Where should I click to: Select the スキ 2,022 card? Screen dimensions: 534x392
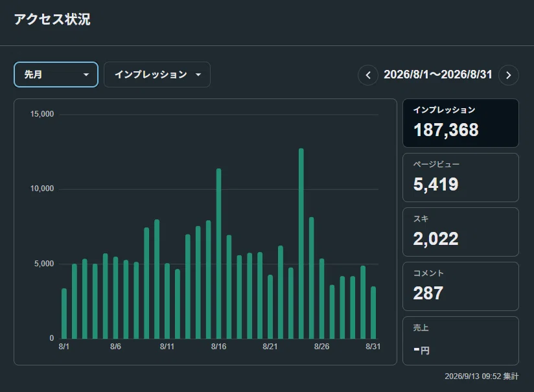click(x=460, y=232)
